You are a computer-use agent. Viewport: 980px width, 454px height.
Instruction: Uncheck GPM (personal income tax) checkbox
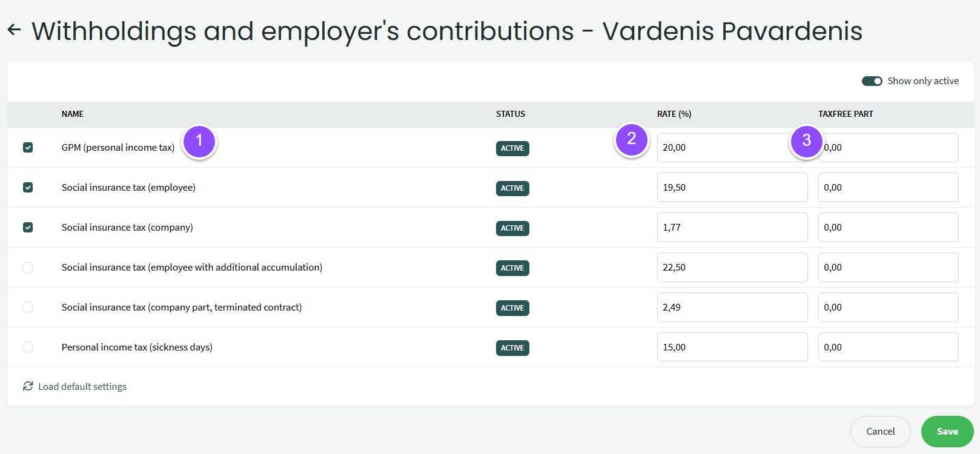click(x=28, y=148)
